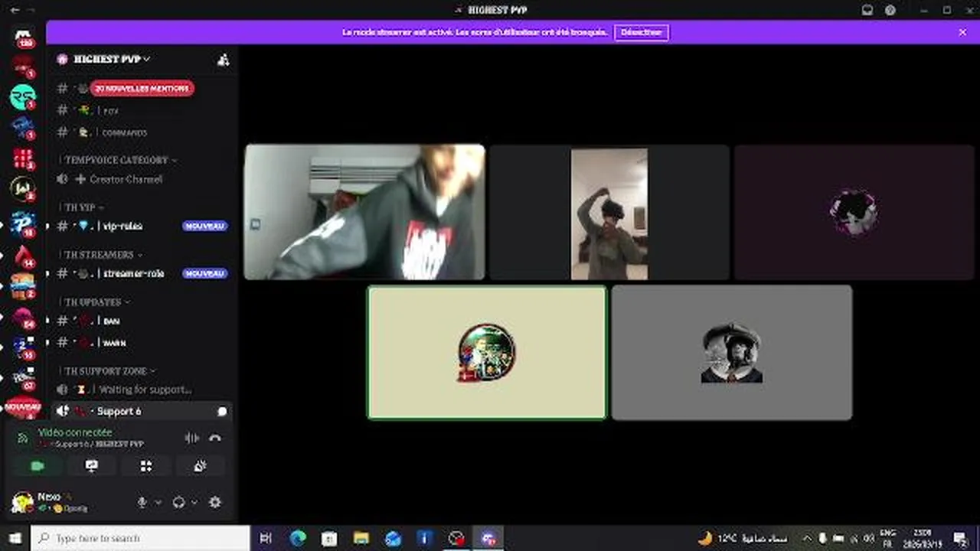Open the Discord inbox icon in title bar
This screenshot has height=551, width=980.
(867, 10)
